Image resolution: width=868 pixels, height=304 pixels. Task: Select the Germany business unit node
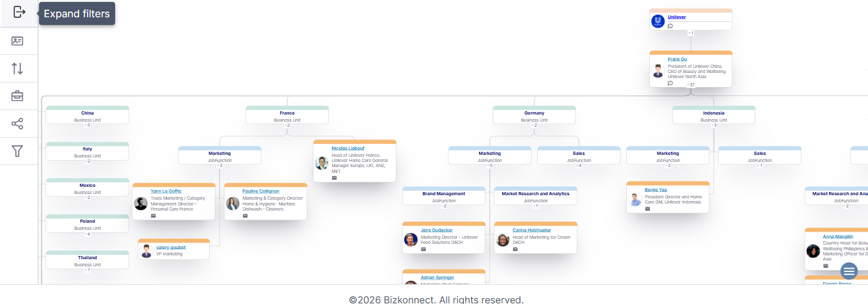[x=534, y=115]
